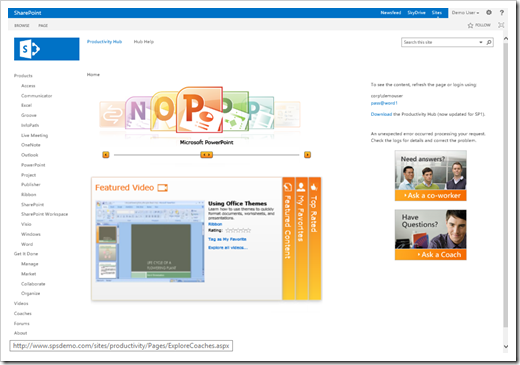Screen dimensions: 520x365
Task: Open Excel in the Products list
Action: (x=27, y=105)
